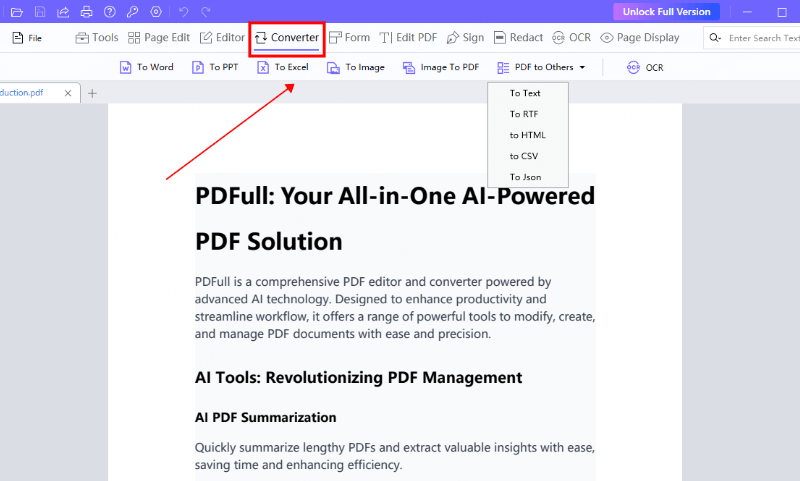Image resolution: width=800 pixels, height=481 pixels.
Task: Click the key icon in title bar
Action: click(132, 12)
